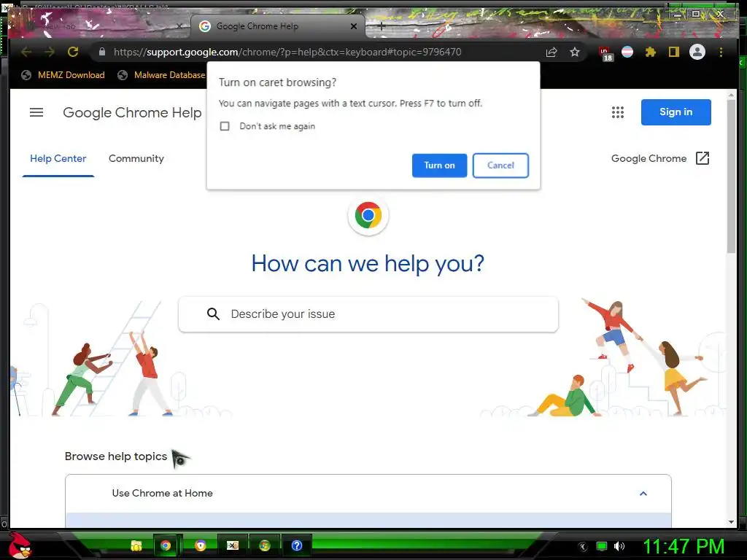The image size is (747, 560).
Task: Go back using the back arrow
Action: [26, 52]
